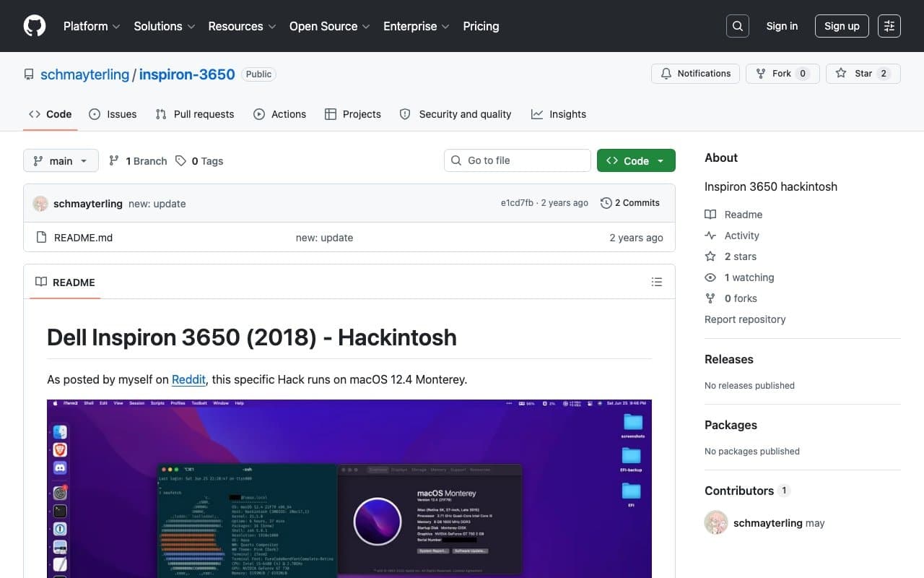Open the Releases heading link
The height and width of the screenshot is (578, 924).
pyautogui.click(x=728, y=359)
